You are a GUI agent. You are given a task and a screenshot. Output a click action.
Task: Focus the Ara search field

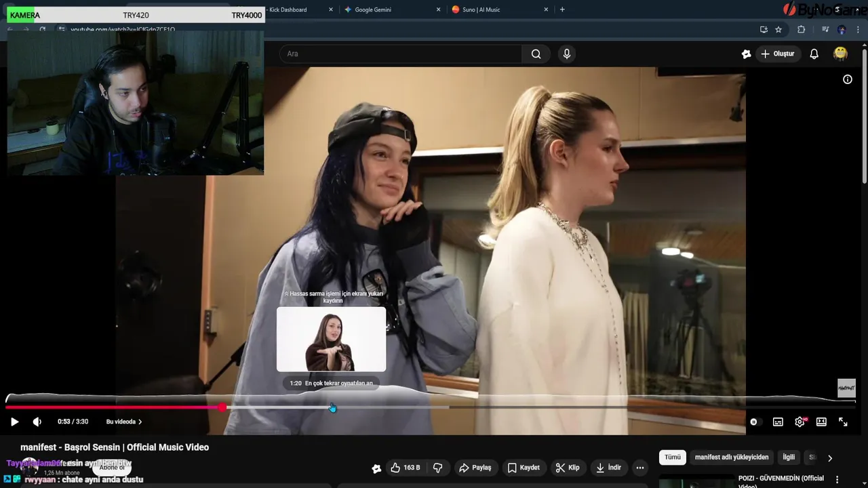pyautogui.click(x=401, y=54)
